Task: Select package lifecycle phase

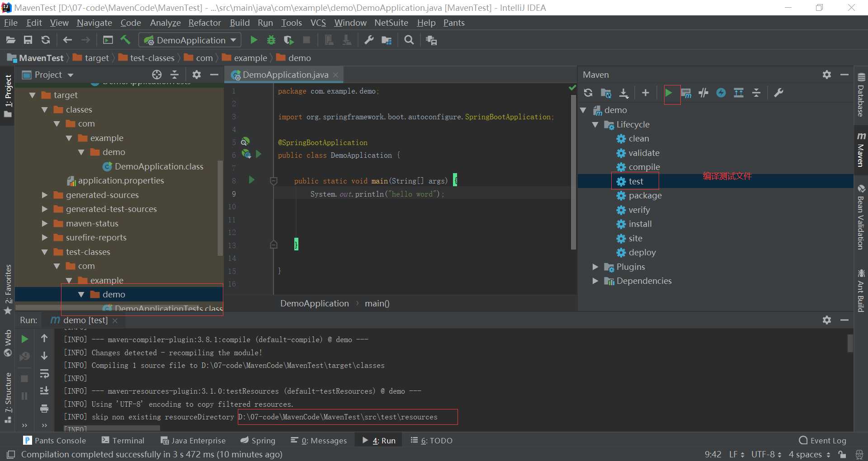Action: click(645, 196)
